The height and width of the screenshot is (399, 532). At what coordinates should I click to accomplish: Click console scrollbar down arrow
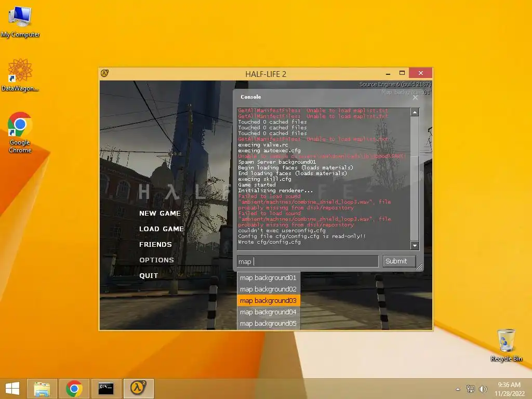(415, 245)
